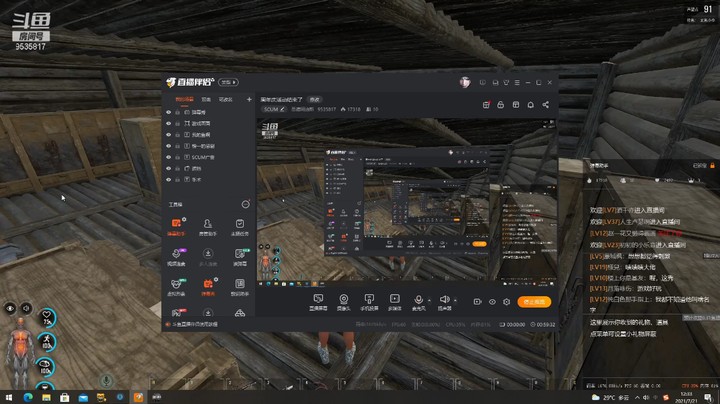Click the orange stop-streaming button
Viewport: 720px width, 404px height.
534,302
